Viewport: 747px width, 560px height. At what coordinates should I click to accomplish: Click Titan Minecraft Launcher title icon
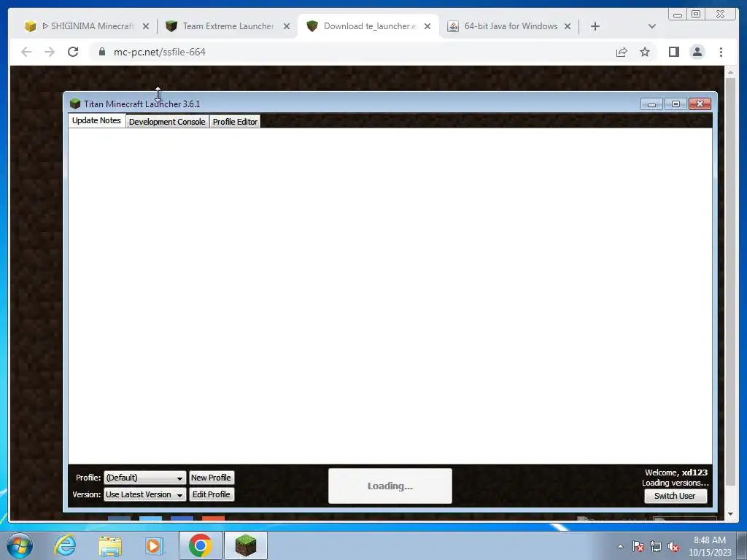click(x=75, y=104)
